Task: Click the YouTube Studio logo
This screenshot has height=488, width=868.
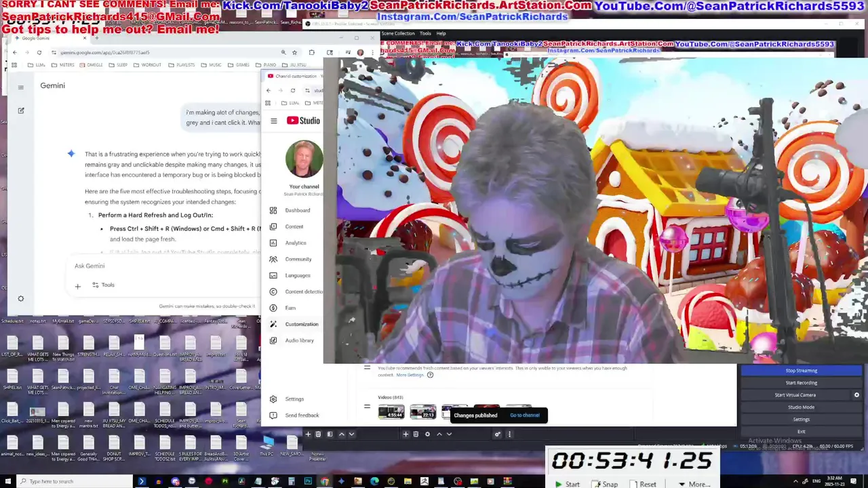Action: [303, 121]
